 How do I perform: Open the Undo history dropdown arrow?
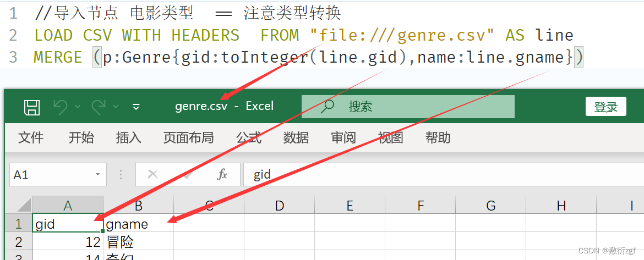[x=78, y=107]
